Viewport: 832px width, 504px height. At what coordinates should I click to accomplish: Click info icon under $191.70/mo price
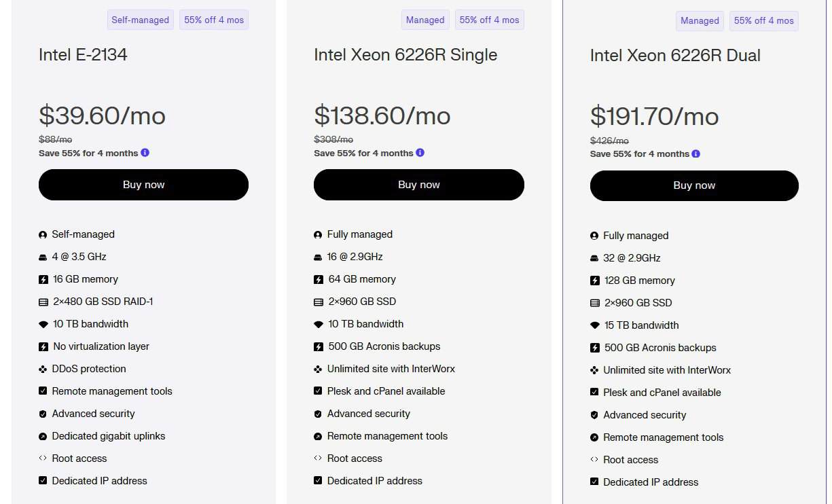tap(696, 154)
